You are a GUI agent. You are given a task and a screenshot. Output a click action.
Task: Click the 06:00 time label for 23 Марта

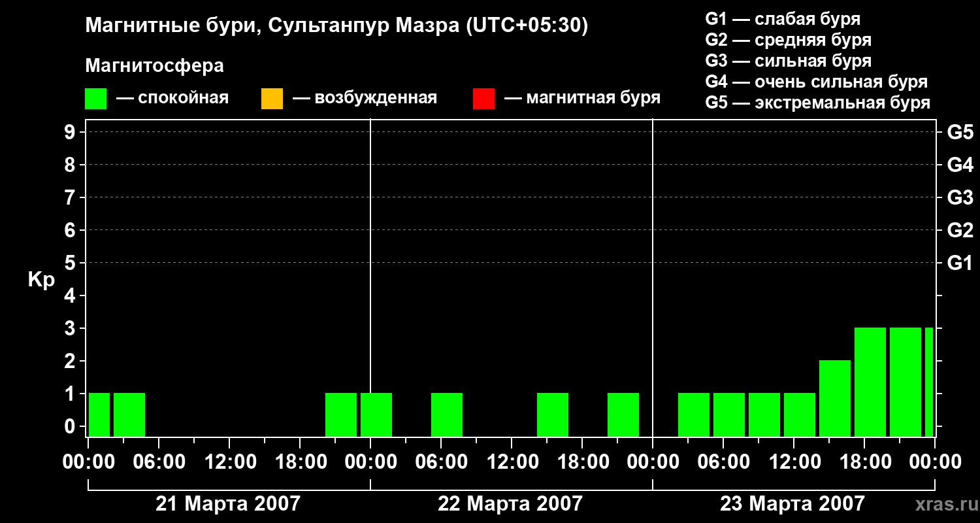723,462
